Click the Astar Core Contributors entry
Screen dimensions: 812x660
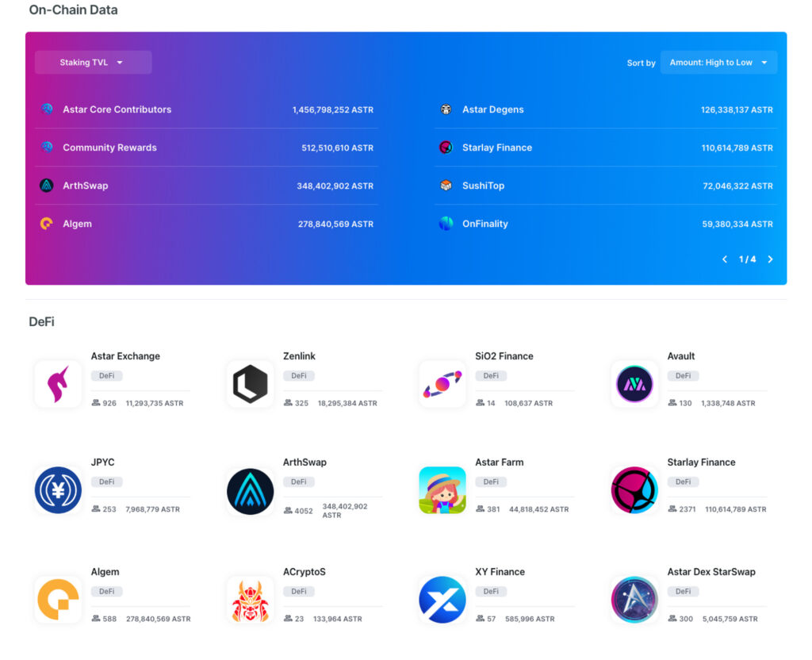tap(117, 109)
